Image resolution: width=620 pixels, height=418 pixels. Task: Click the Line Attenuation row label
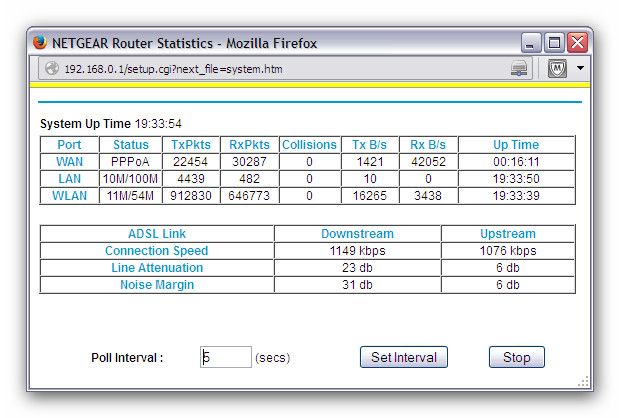coord(157,268)
